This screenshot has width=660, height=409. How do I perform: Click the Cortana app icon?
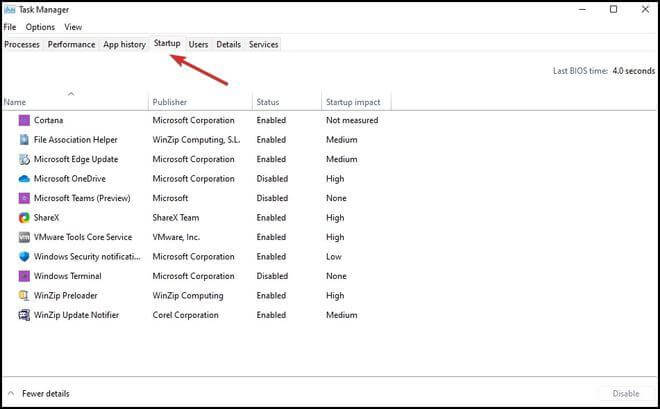tap(24, 120)
